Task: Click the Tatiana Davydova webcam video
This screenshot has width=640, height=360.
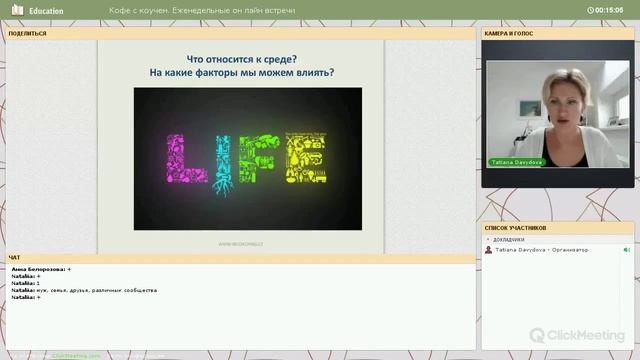Action: pos(558,114)
